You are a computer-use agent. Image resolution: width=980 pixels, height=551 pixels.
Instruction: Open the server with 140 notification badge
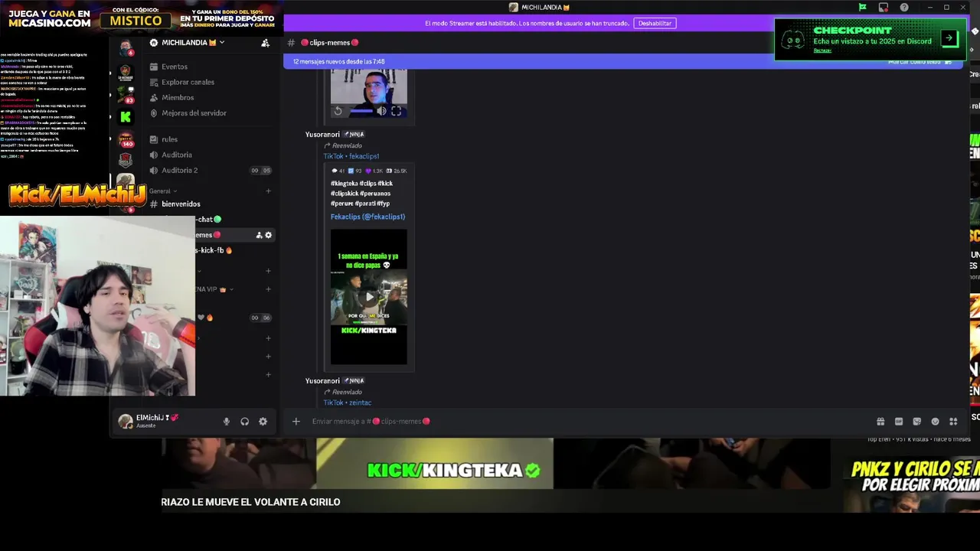(x=126, y=139)
